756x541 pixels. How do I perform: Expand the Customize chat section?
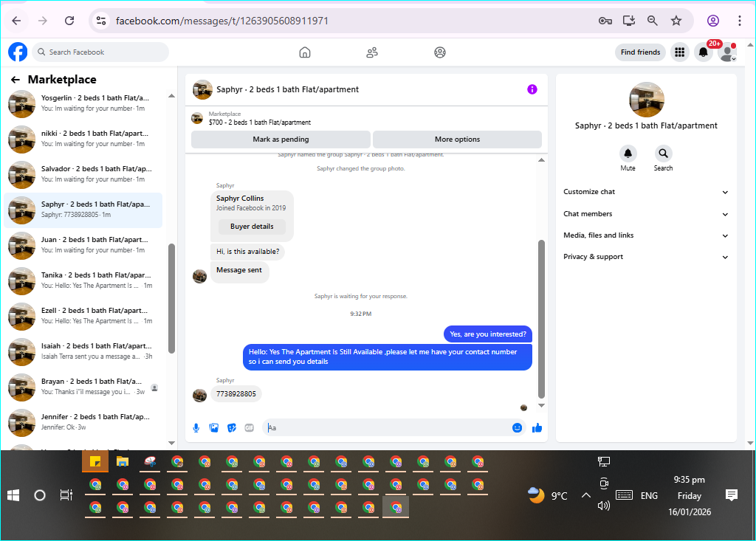[645, 192]
